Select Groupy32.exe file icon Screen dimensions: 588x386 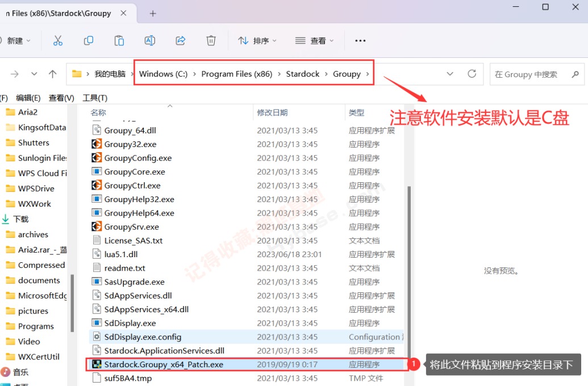[97, 144]
